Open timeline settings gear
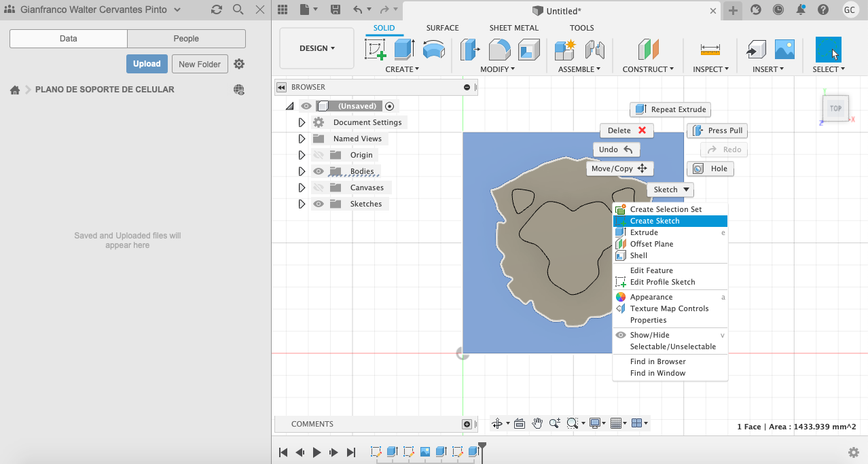This screenshot has width=868, height=464. click(x=854, y=452)
